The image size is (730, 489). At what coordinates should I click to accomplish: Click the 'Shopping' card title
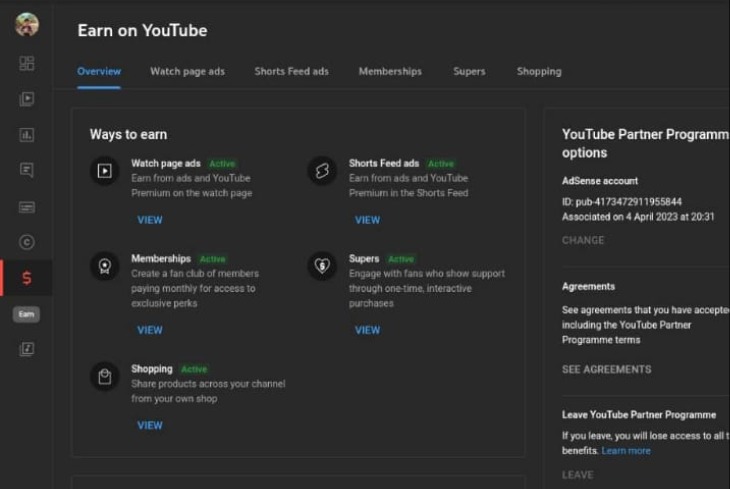[x=152, y=369]
